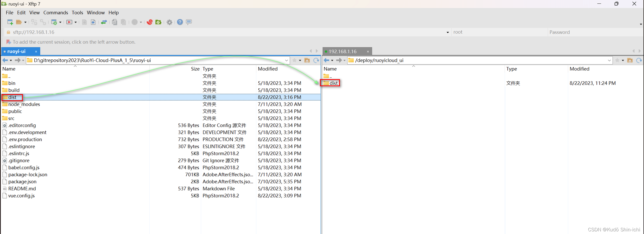
Task: Expand the host address history dropdown
Action: click(x=448, y=32)
